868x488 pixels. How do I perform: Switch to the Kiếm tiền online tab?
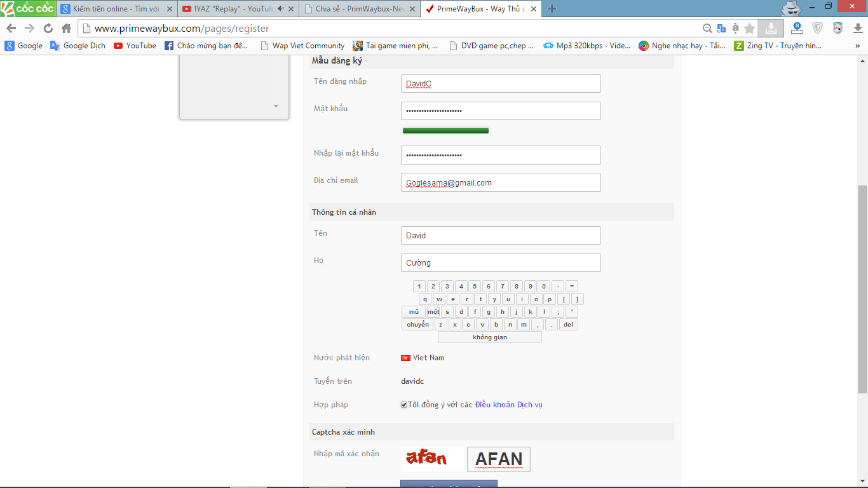[x=113, y=9]
